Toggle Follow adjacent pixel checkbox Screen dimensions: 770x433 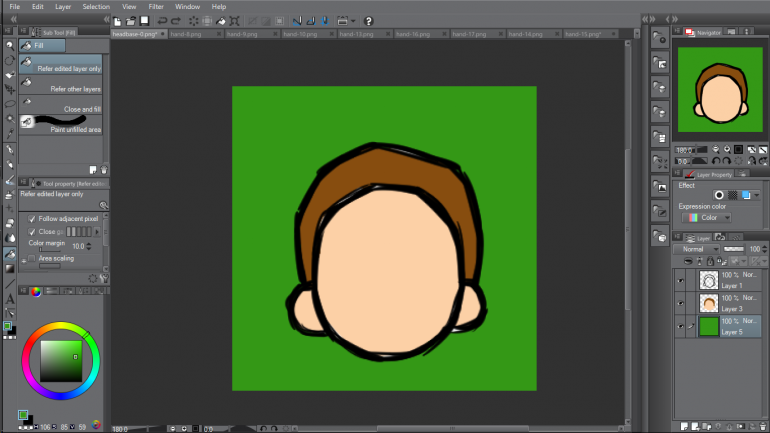(x=32, y=219)
